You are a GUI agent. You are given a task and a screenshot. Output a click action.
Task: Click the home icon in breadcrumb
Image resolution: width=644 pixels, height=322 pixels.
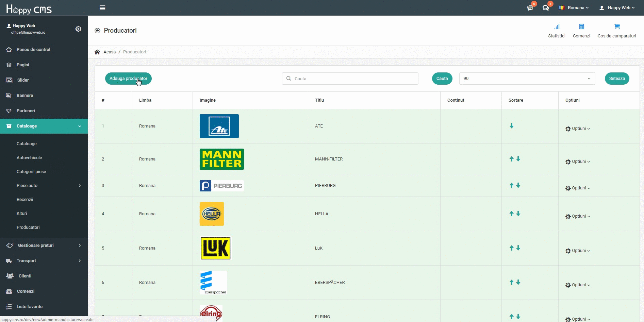[97, 52]
